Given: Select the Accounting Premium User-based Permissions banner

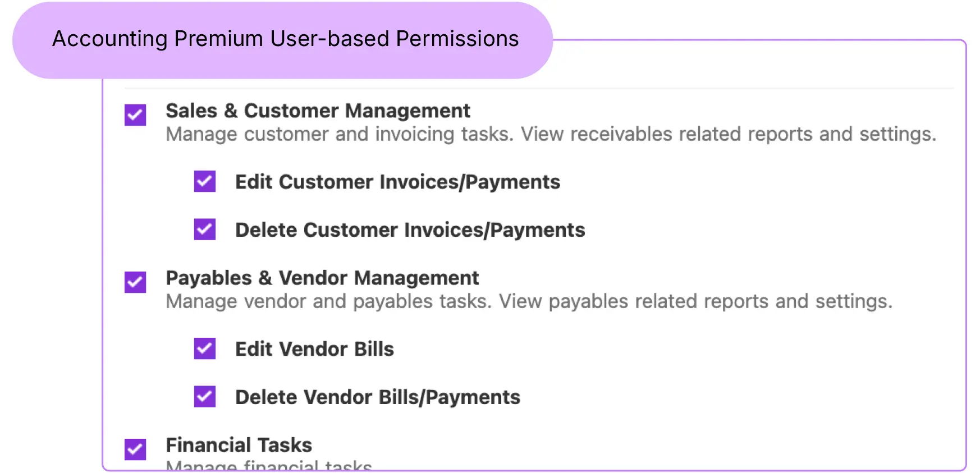Looking at the screenshot, I should tap(283, 40).
